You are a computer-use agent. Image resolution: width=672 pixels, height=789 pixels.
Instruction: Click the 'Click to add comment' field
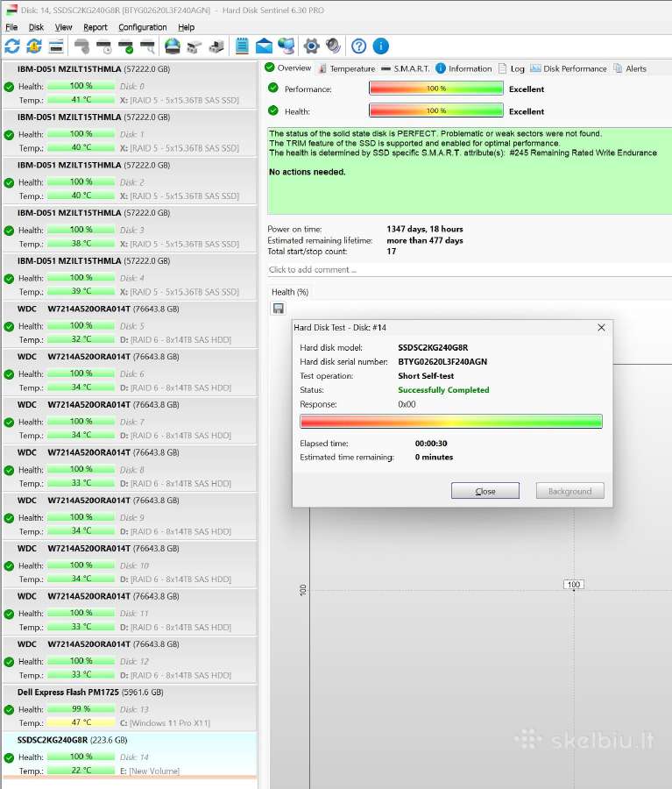[x=470, y=270]
